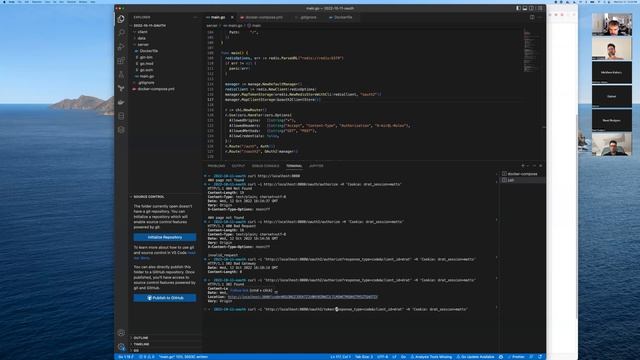Expand the Outline section
Image resolution: width=640 pixels, height=360 pixels.
click(x=165, y=338)
